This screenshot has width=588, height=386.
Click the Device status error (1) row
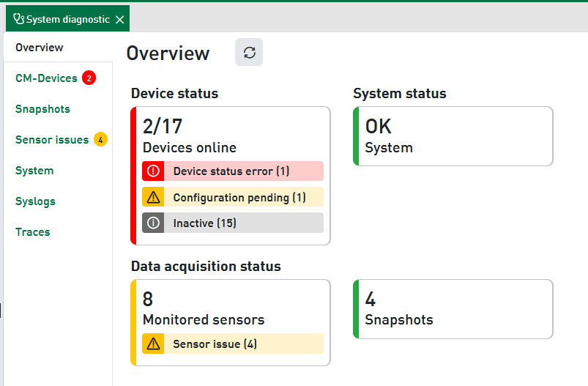231,171
